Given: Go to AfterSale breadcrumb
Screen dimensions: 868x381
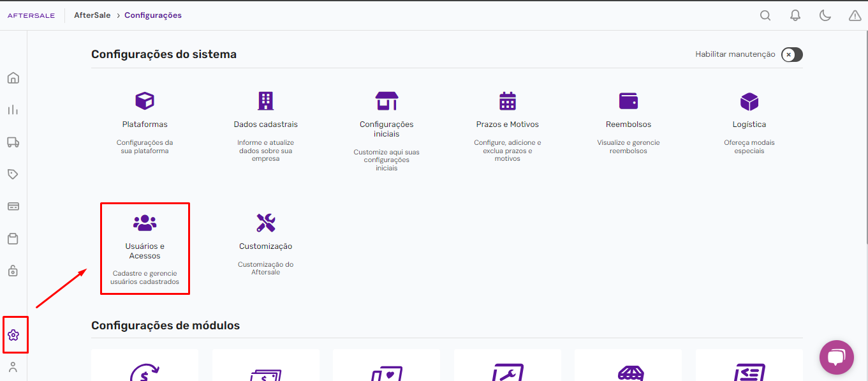Looking at the screenshot, I should coord(92,15).
